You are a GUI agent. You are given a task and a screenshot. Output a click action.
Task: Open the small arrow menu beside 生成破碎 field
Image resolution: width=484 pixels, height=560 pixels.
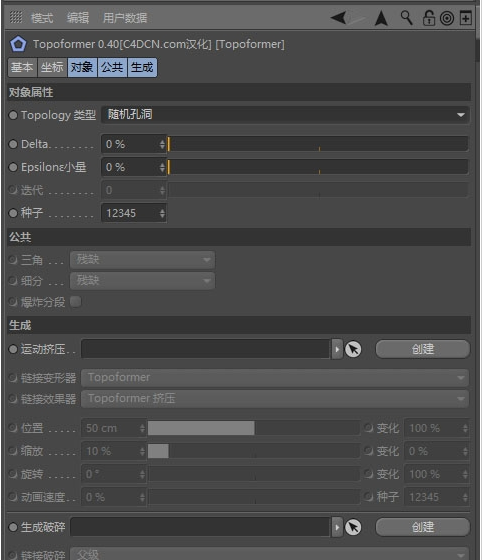[337, 527]
